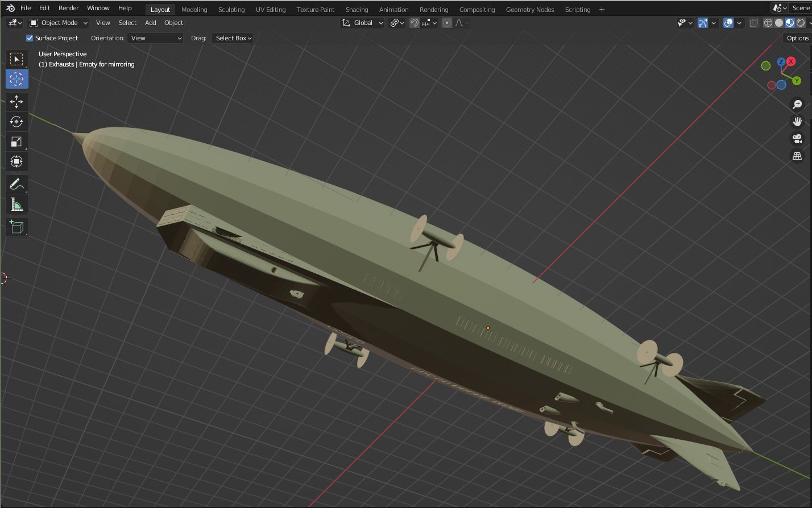Activate the Scale tool
This screenshot has height=508, width=812.
pyautogui.click(x=16, y=141)
